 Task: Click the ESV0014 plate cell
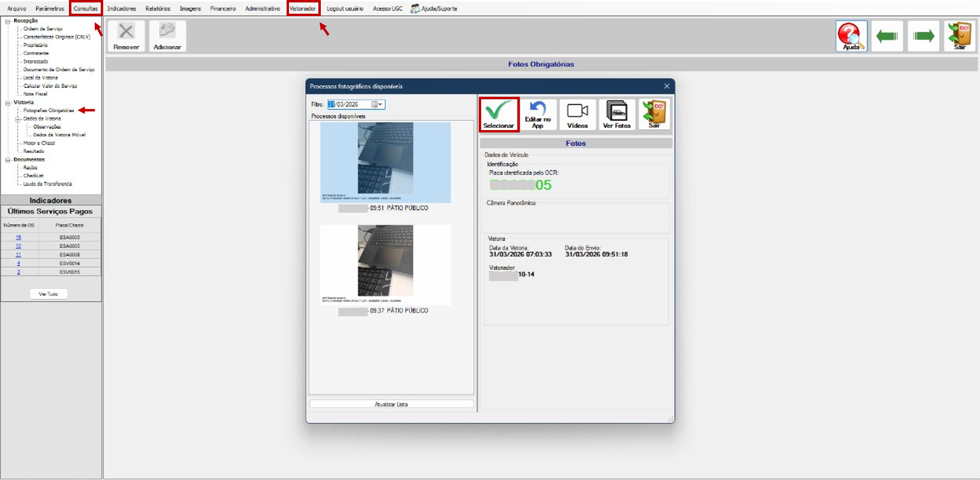(69, 263)
